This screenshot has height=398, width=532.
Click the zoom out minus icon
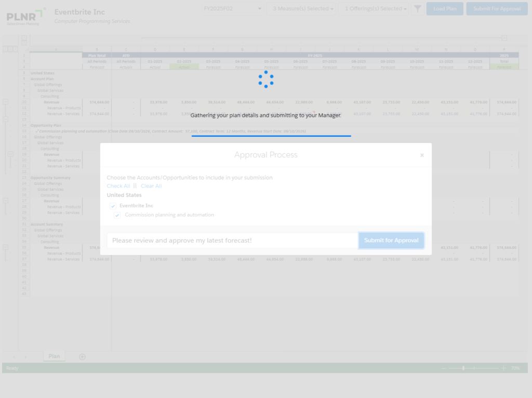click(444, 368)
